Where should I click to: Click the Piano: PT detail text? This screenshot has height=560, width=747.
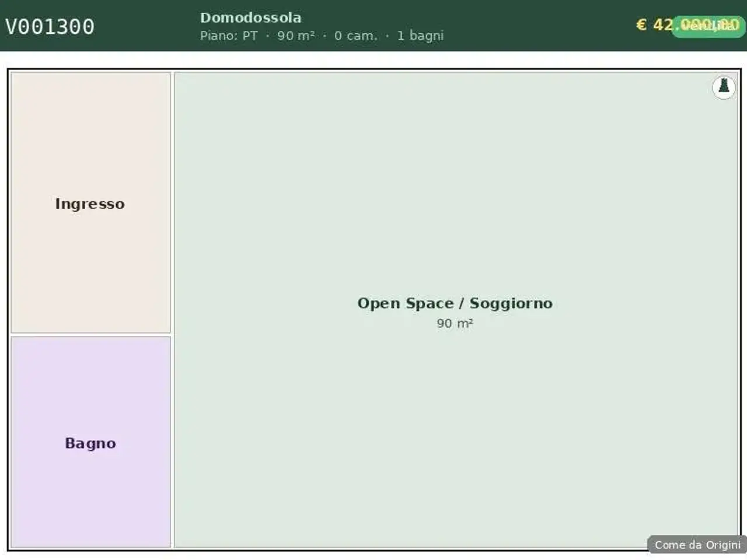tap(228, 36)
